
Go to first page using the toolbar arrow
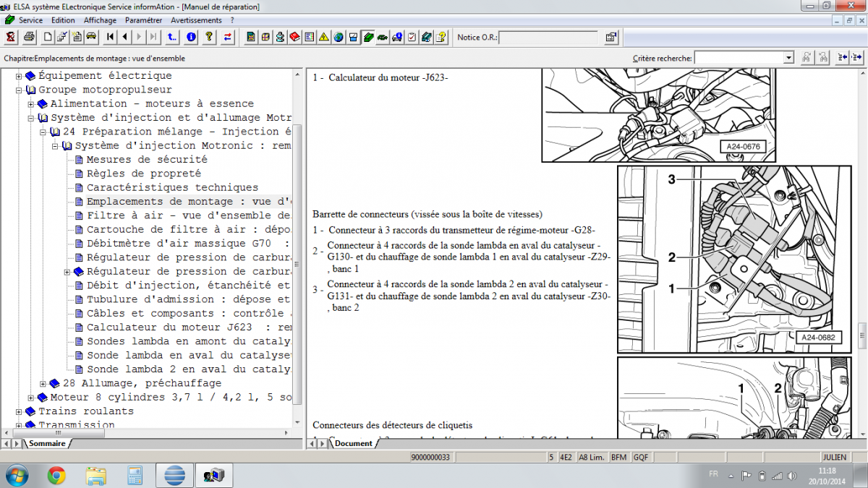click(x=110, y=37)
